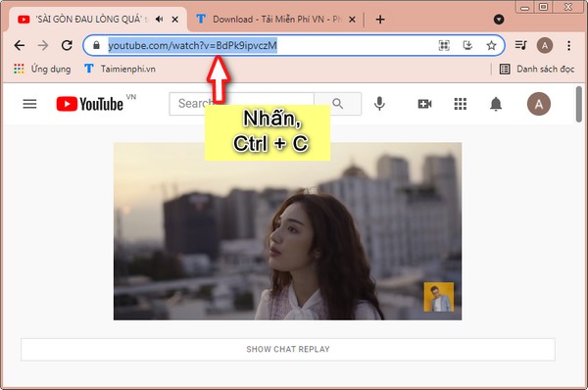Select the YouTube URL in address bar
The height and width of the screenshot is (390, 588).
(193, 45)
